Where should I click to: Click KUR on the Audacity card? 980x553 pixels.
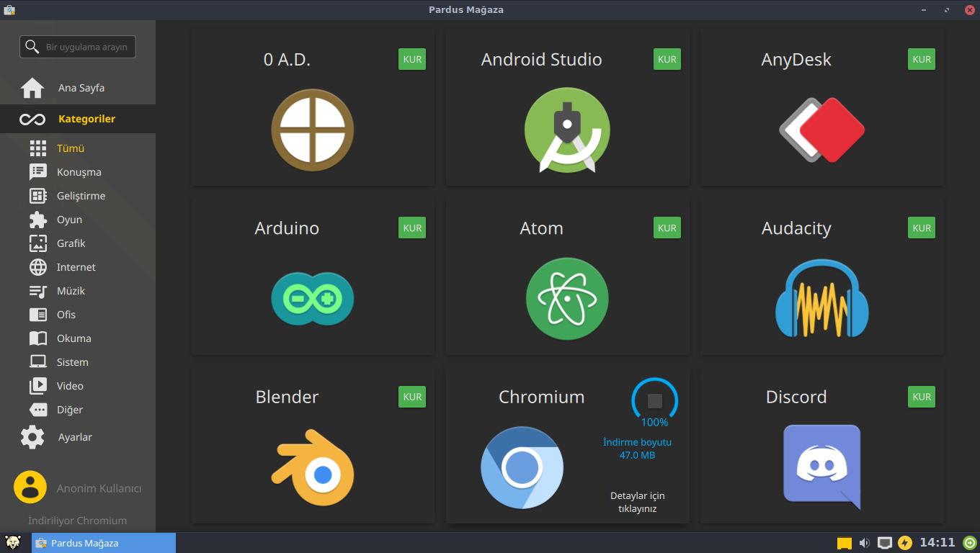[922, 228]
